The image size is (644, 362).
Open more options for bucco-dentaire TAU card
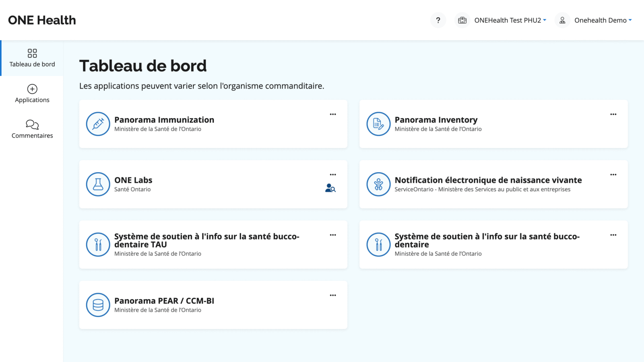pos(333,235)
